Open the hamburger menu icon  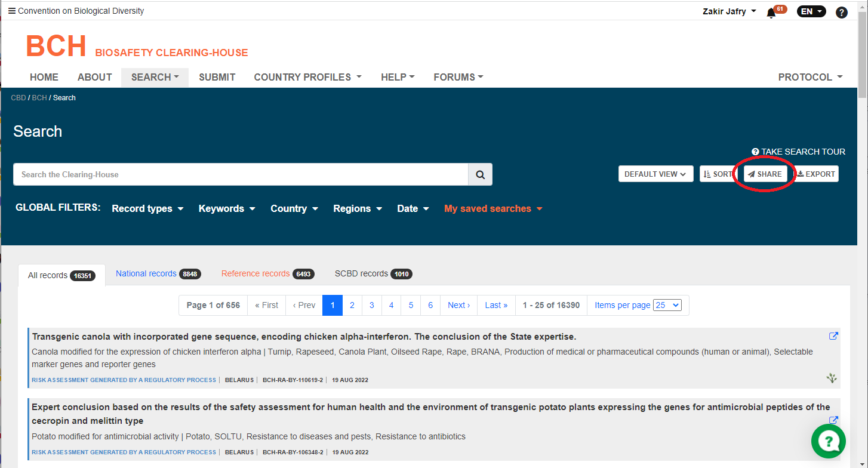[11, 11]
